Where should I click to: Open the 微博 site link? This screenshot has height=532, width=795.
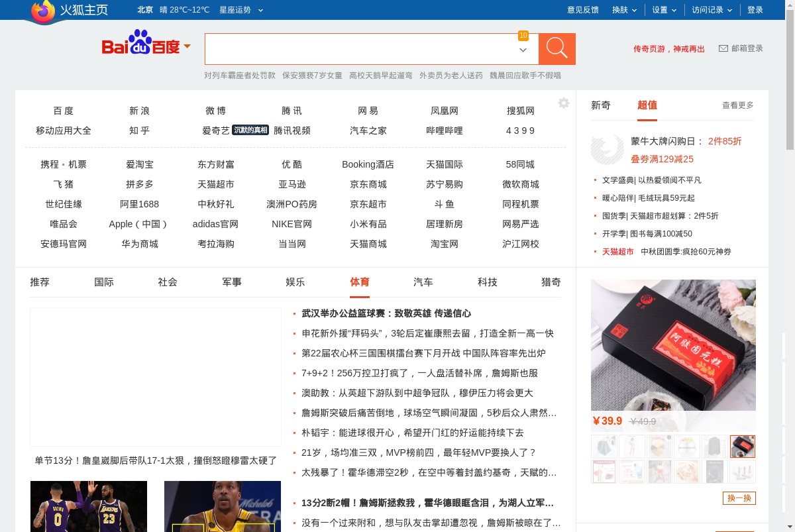pyautogui.click(x=216, y=111)
